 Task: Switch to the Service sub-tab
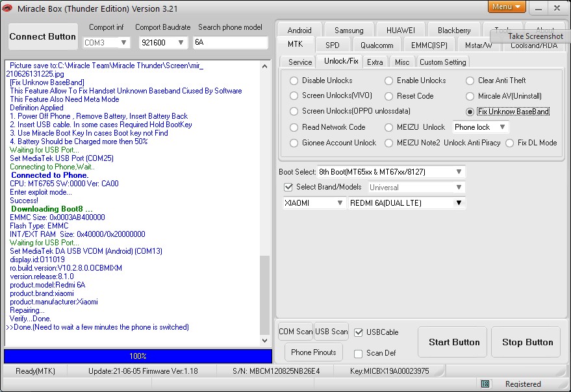[300, 62]
